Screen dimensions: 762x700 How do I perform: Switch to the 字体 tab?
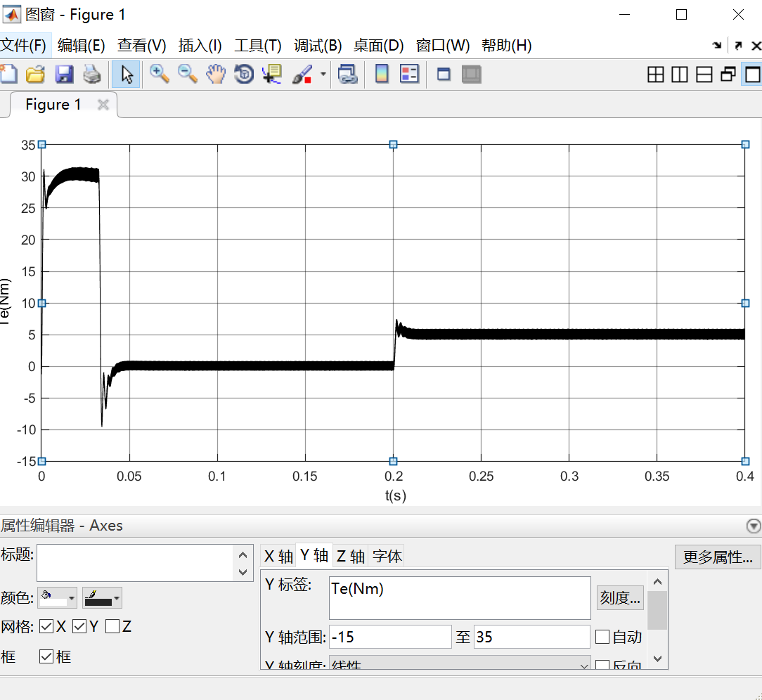point(387,556)
